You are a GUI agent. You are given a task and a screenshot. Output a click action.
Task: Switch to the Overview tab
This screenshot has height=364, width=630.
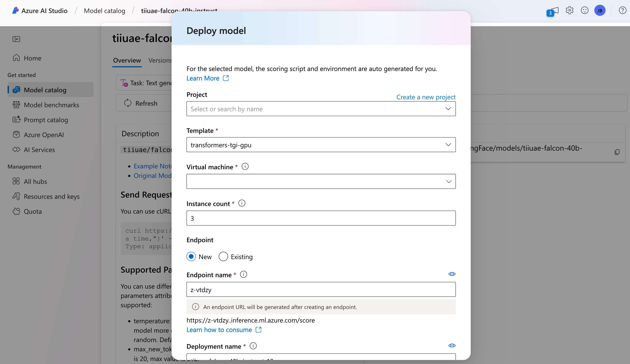[x=127, y=60]
